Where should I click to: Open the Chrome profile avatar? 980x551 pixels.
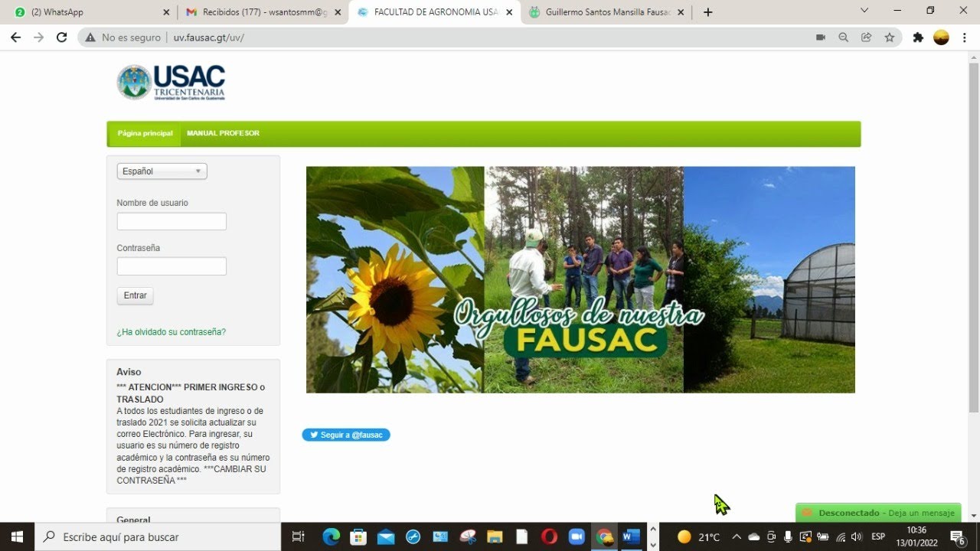tap(941, 37)
